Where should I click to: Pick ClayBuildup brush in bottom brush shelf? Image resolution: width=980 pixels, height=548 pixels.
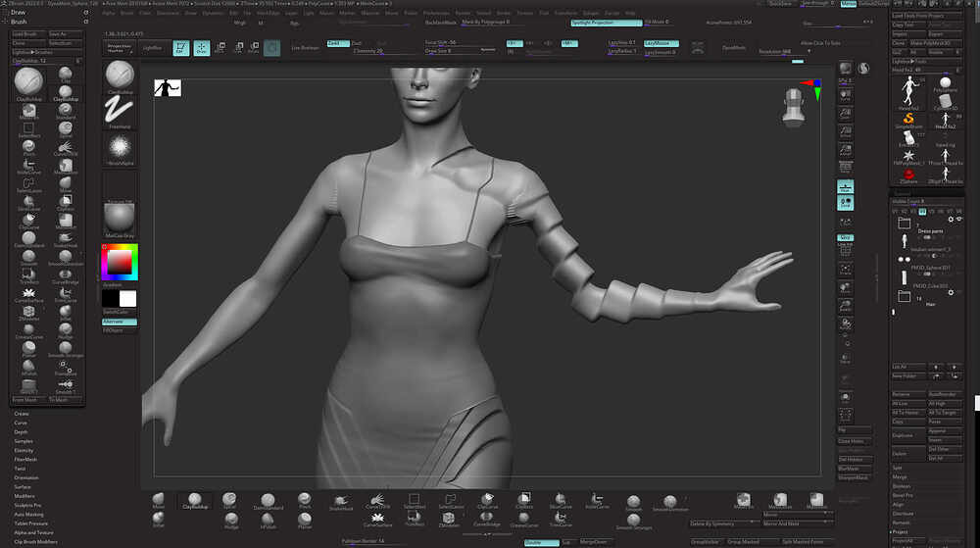[x=194, y=501]
